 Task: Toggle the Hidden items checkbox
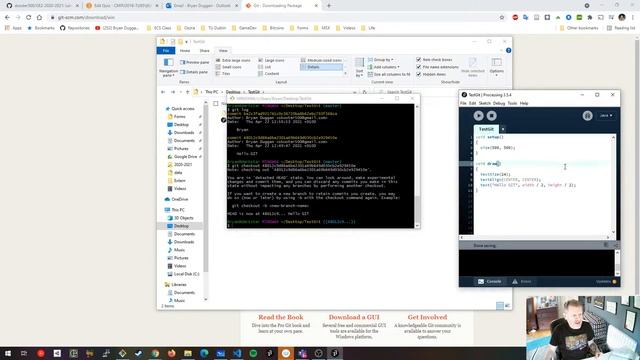418,74
